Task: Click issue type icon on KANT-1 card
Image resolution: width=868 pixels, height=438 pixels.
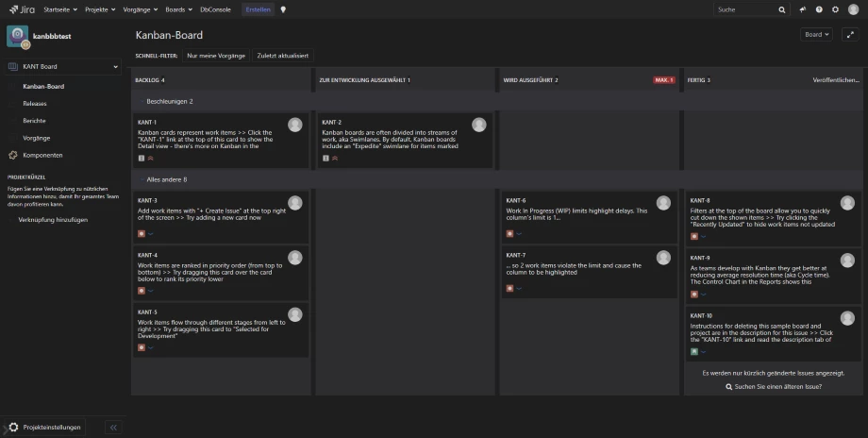Action: pos(142,159)
